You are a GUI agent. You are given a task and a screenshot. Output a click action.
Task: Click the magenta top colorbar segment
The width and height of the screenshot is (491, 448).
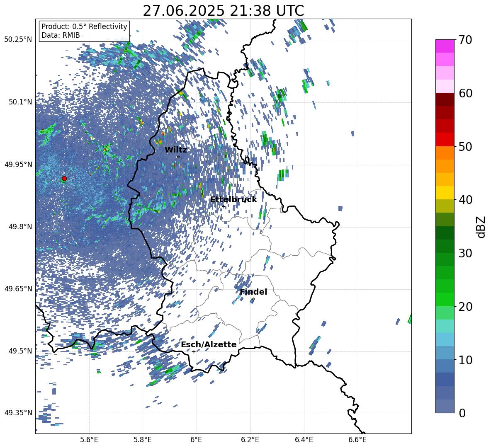pyautogui.click(x=445, y=46)
